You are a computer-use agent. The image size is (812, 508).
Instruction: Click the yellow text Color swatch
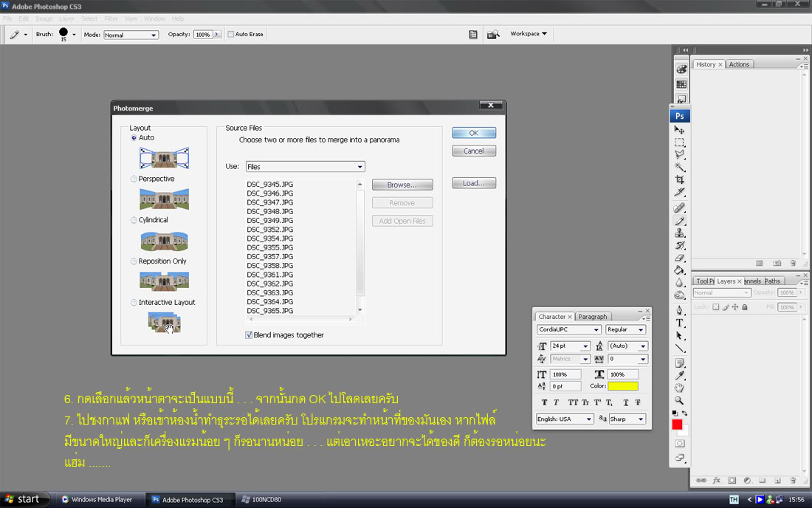click(x=623, y=385)
